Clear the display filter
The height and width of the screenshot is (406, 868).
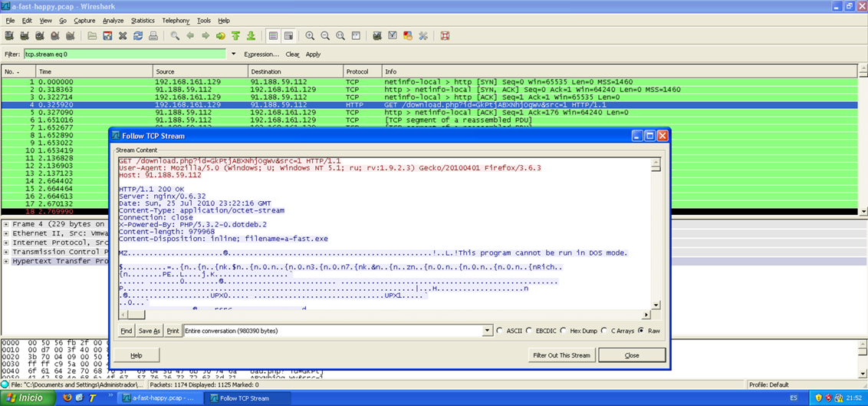[x=292, y=54]
